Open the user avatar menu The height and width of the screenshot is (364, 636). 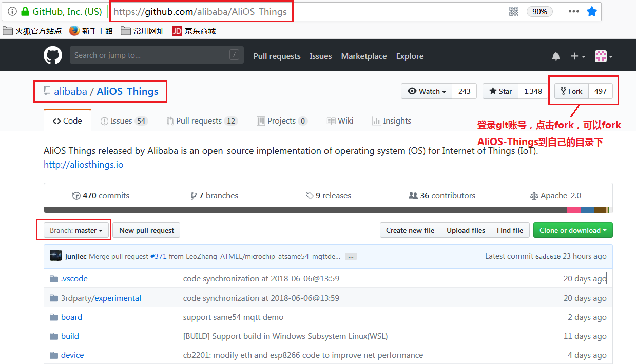pyautogui.click(x=604, y=56)
